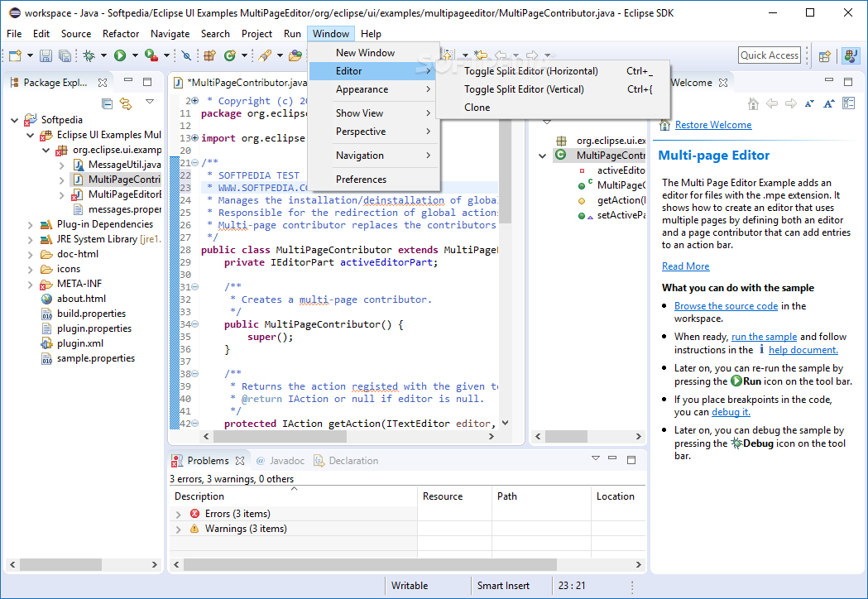This screenshot has height=599, width=868.
Task: Click the Quick Access input field
Action: [x=770, y=55]
